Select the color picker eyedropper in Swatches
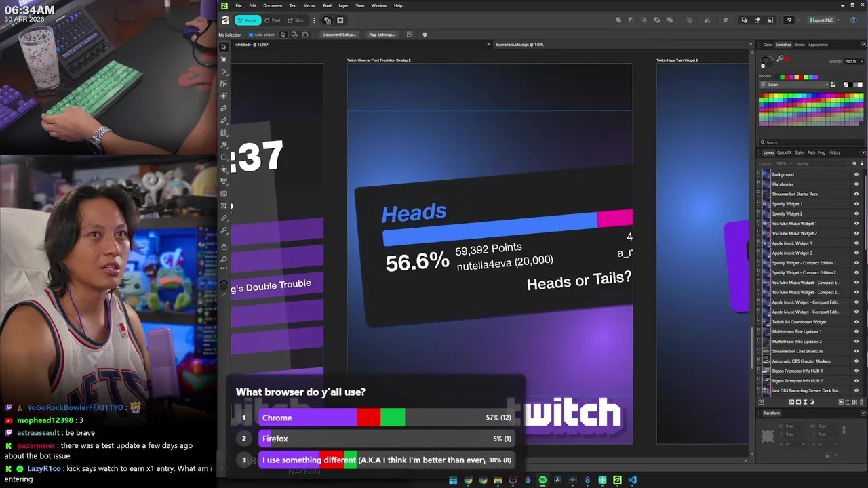 [780, 59]
